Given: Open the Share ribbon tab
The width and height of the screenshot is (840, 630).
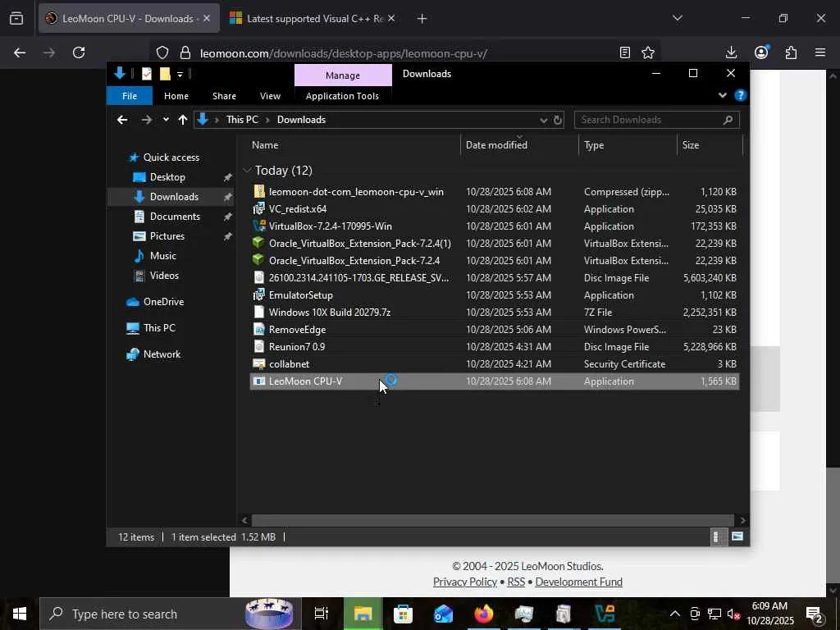Looking at the screenshot, I should pyautogui.click(x=224, y=96).
